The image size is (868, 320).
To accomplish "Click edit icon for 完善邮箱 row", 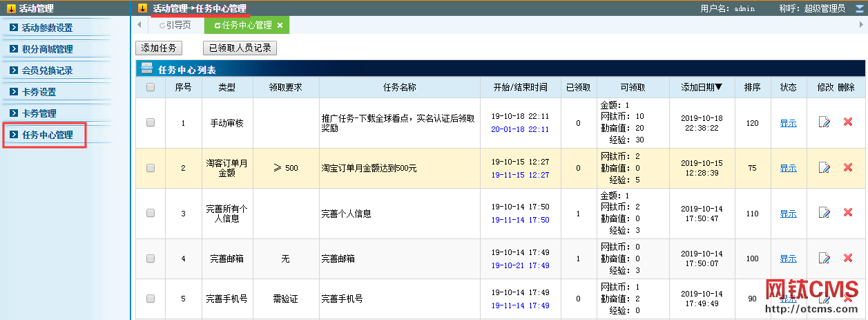I will pos(824,258).
